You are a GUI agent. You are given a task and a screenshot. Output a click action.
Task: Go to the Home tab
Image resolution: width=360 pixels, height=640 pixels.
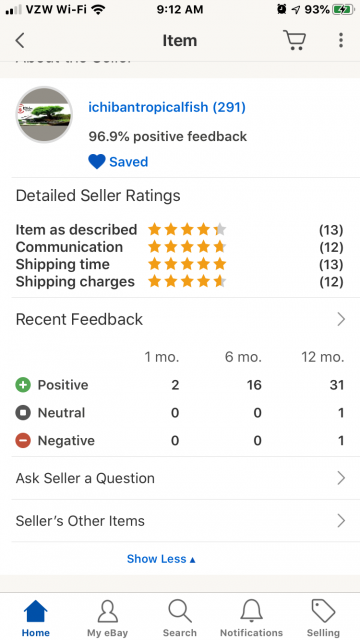[x=36, y=618]
